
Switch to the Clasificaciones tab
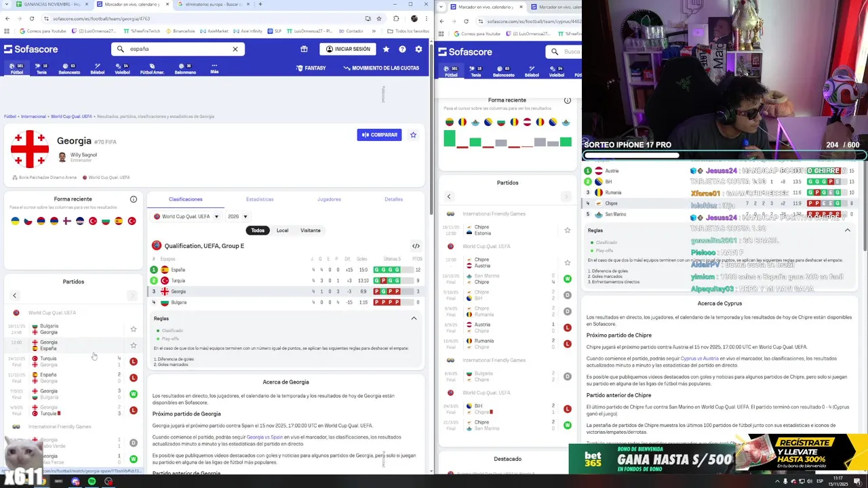pos(186,199)
